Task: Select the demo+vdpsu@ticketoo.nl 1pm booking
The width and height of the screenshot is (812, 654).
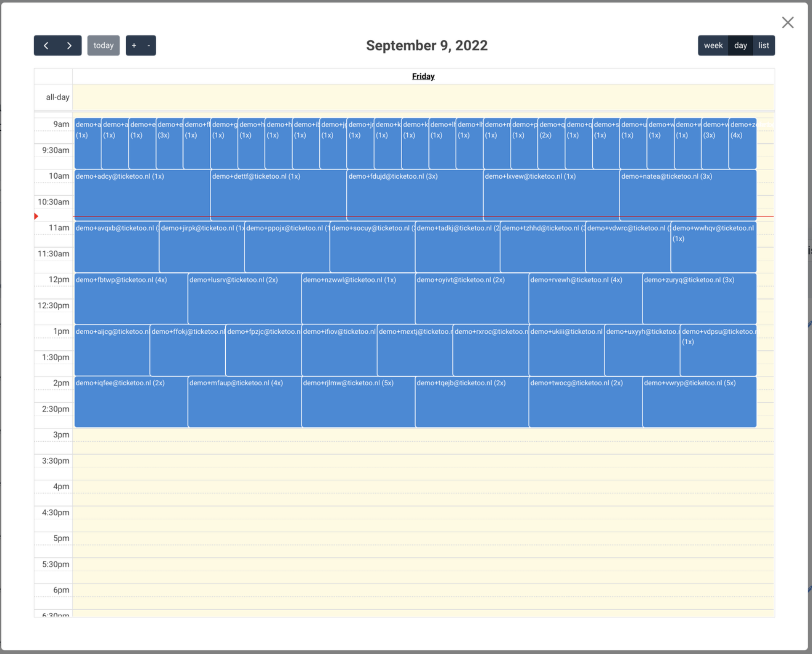Action: click(718, 351)
